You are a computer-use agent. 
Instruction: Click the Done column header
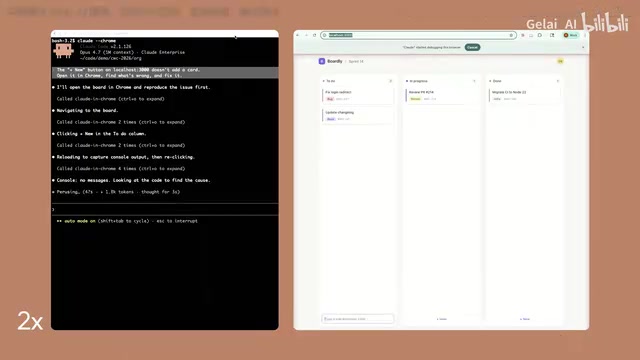496,81
